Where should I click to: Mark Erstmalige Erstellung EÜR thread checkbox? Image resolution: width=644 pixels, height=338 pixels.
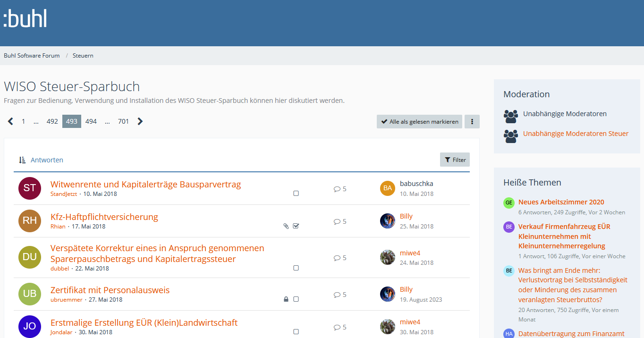(x=296, y=332)
